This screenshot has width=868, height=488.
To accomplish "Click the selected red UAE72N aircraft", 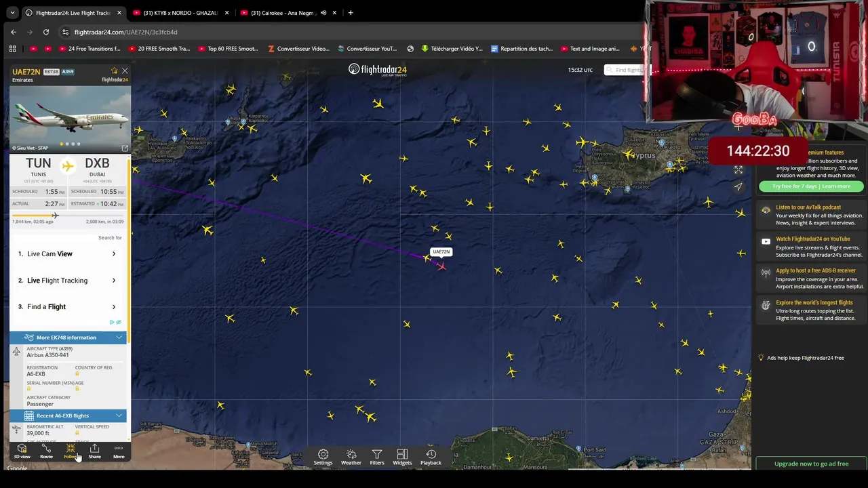I will pyautogui.click(x=441, y=266).
